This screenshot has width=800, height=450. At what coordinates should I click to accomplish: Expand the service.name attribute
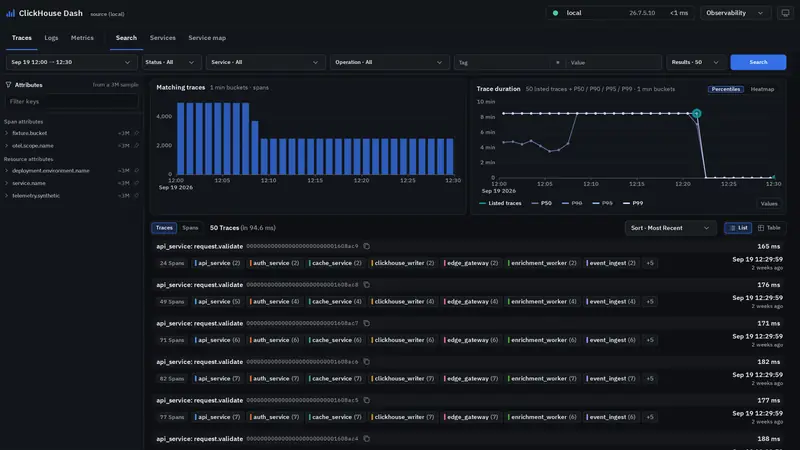(x=6, y=183)
